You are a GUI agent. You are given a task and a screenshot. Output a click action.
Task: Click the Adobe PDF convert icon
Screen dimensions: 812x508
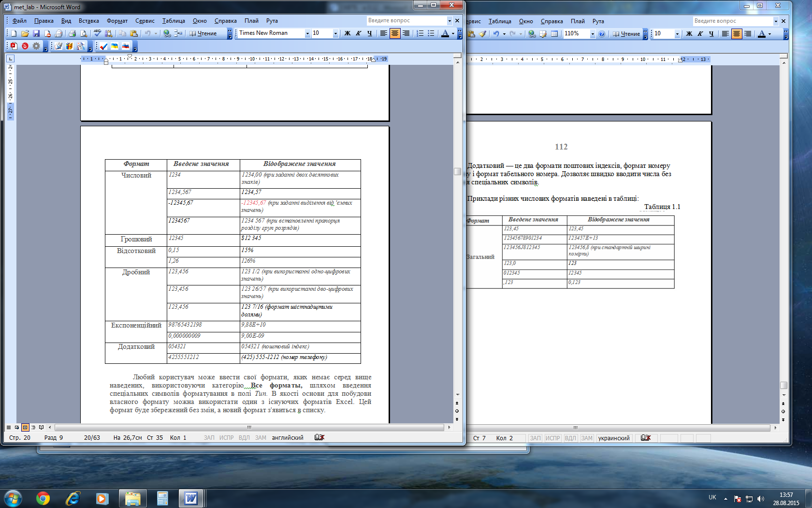[14, 46]
